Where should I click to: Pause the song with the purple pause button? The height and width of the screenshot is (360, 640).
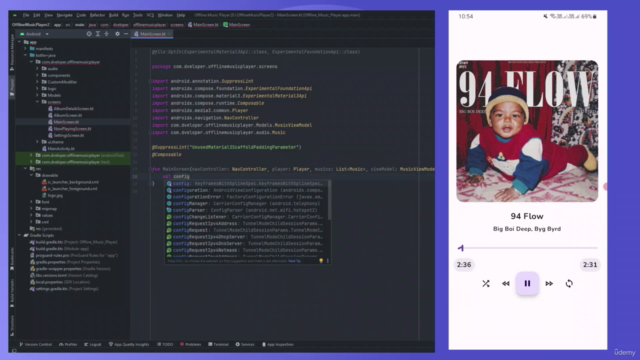point(527,283)
